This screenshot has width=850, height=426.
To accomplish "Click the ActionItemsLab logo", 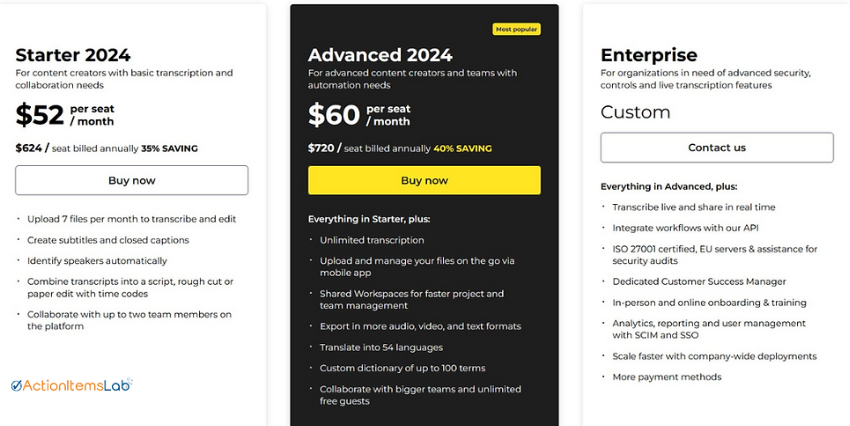I will pos(72,385).
